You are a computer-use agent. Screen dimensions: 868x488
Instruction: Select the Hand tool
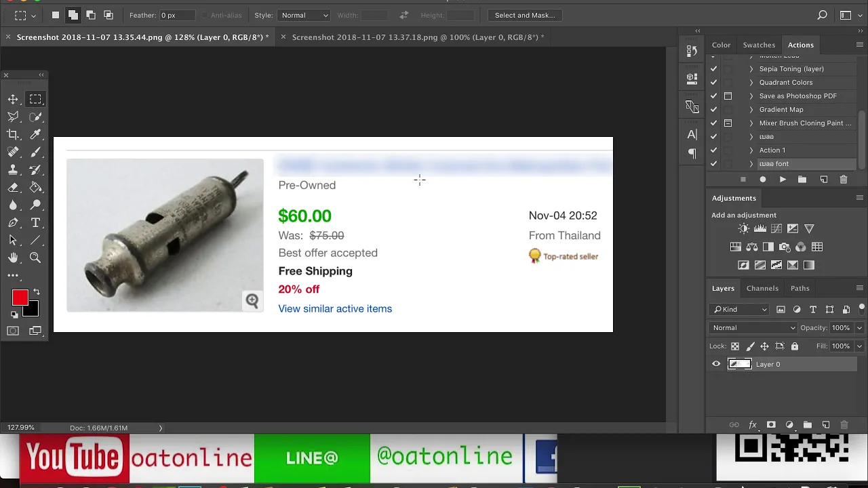click(x=13, y=258)
